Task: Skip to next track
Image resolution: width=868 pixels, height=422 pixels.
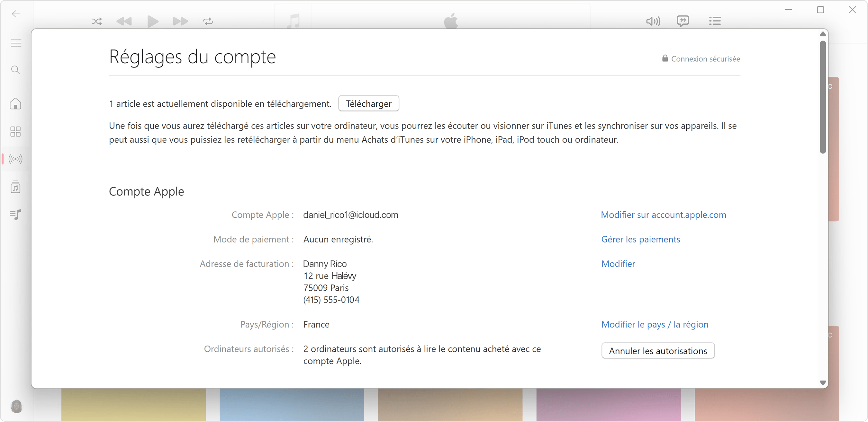Action: (180, 22)
